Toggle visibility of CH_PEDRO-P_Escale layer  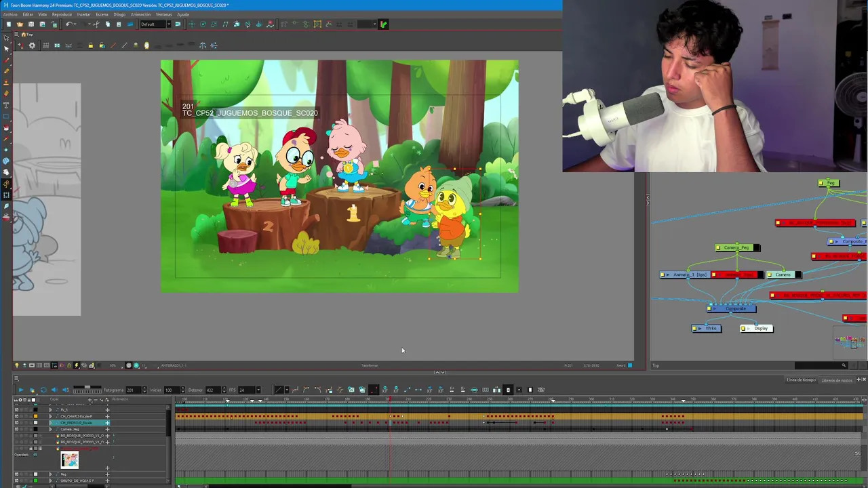tap(16, 422)
